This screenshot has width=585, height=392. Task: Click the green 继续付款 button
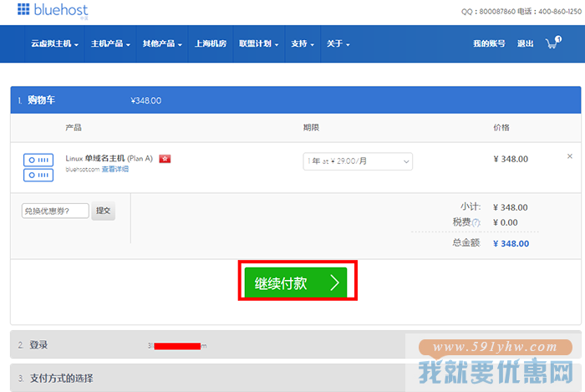coord(296,283)
